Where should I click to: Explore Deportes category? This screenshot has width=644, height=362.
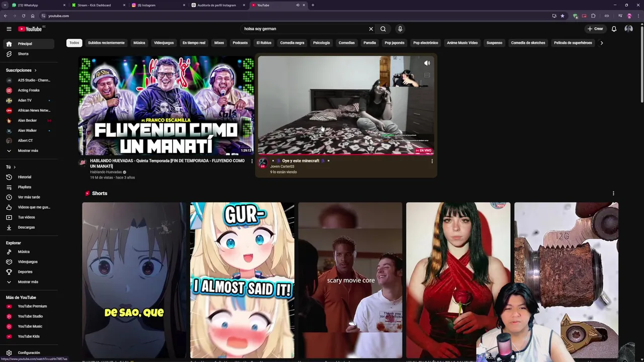[x=28, y=271]
